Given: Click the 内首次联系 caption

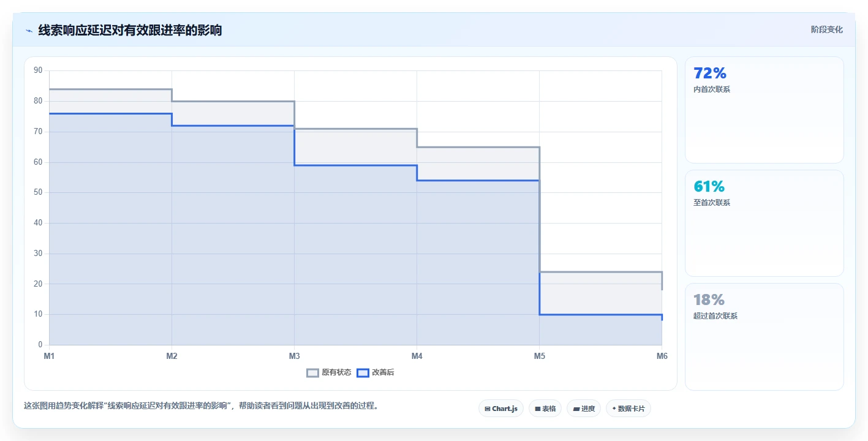Looking at the screenshot, I should coord(711,89).
